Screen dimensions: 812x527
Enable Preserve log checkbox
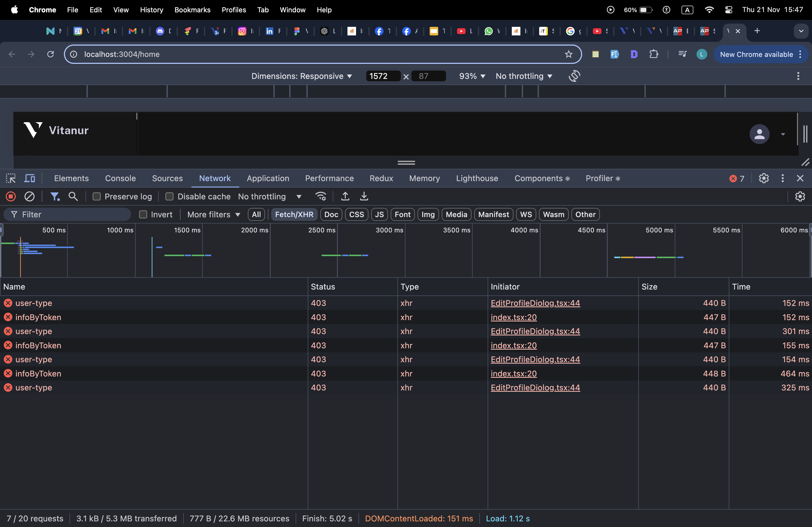click(x=97, y=197)
